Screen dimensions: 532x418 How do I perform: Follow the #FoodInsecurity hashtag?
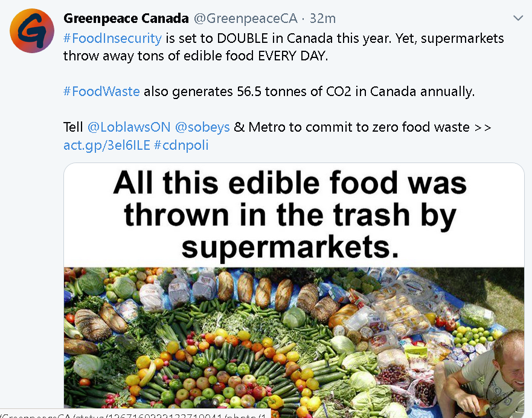(x=113, y=38)
